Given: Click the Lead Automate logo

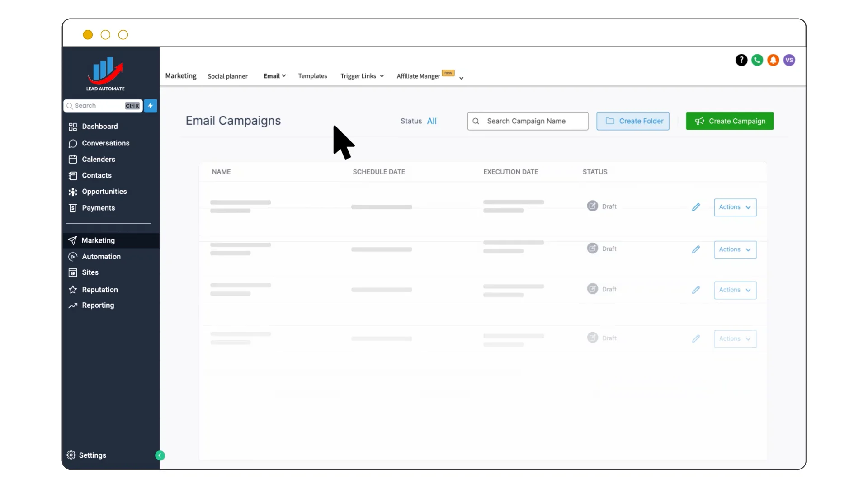Looking at the screenshot, I should [x=105, y=74].
